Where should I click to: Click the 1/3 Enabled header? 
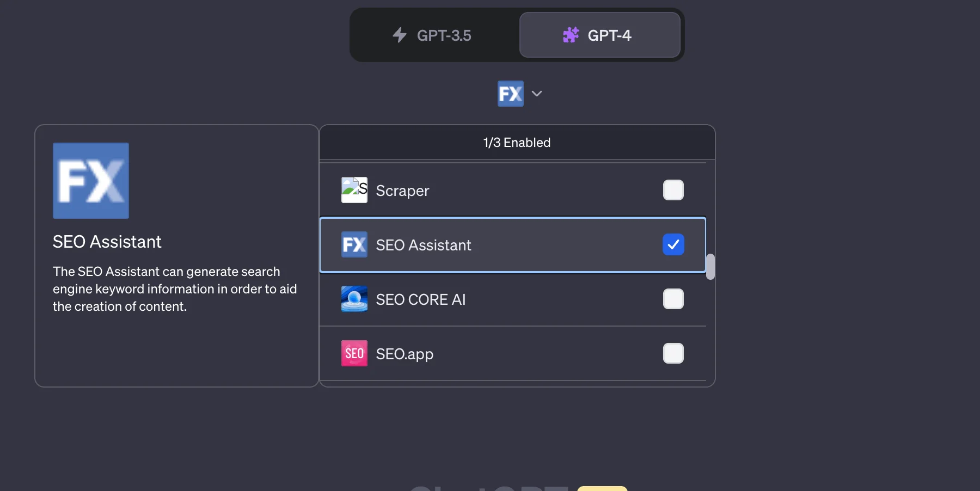pos(517,143)
